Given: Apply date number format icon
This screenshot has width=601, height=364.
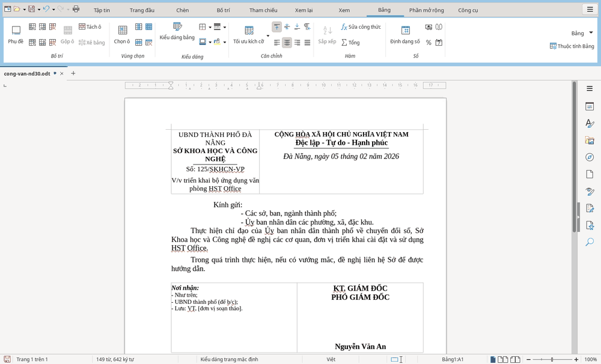Looking at the screenshot, I should pyautogui.click(x=439, y=43).
